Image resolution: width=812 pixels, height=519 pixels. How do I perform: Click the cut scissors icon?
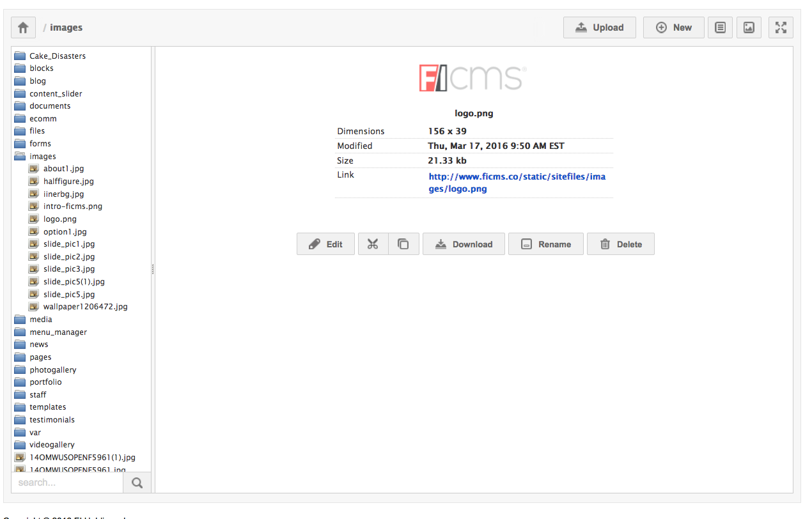coord(373,244)
